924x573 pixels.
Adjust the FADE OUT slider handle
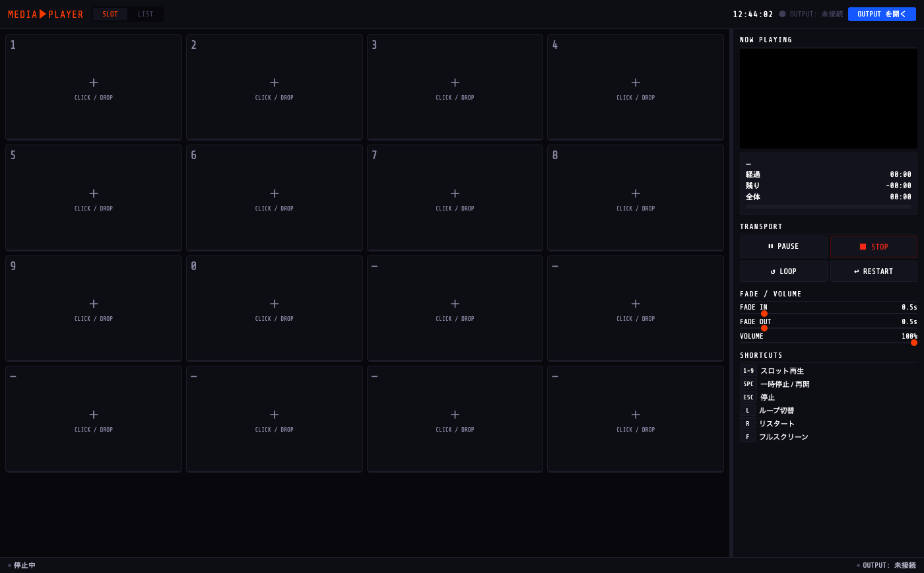click(764, 328)
